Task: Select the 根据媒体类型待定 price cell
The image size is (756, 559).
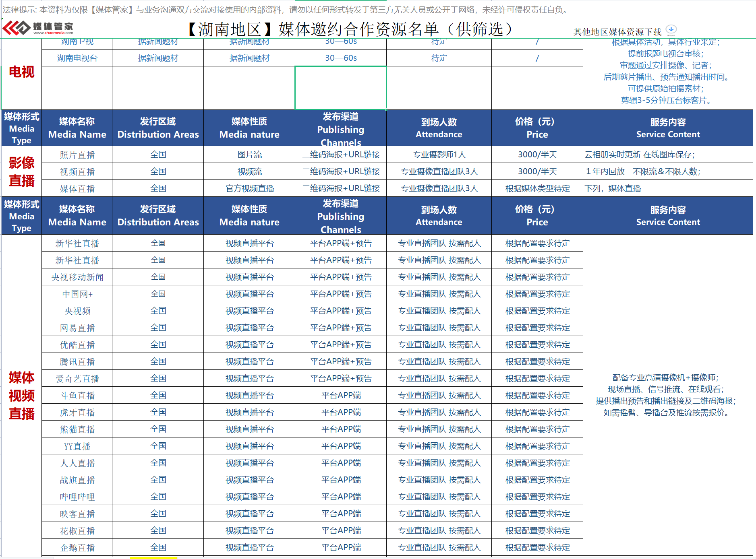Action: click(x=537, y=188)
